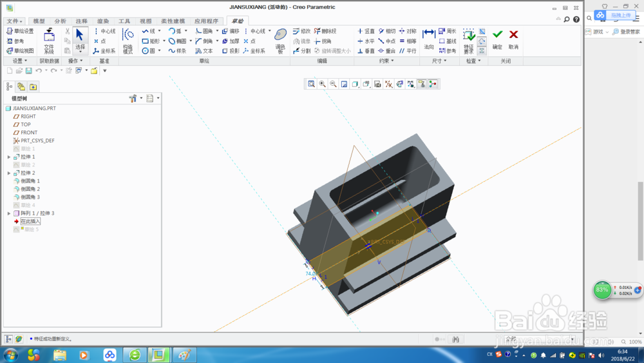Switch to the 模型 ribbon tab
The width and height of the screenshot is (644, 363).
point(39,21)
